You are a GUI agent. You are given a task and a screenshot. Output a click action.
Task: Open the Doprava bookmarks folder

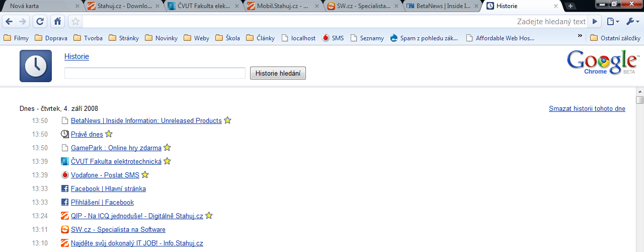pos(51,38)
